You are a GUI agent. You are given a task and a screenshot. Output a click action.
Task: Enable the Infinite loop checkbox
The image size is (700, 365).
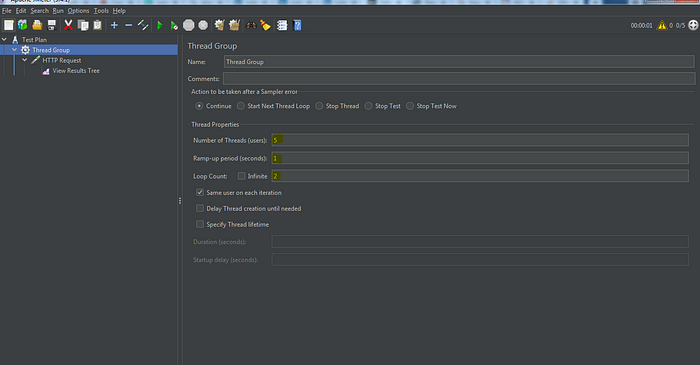242,176
